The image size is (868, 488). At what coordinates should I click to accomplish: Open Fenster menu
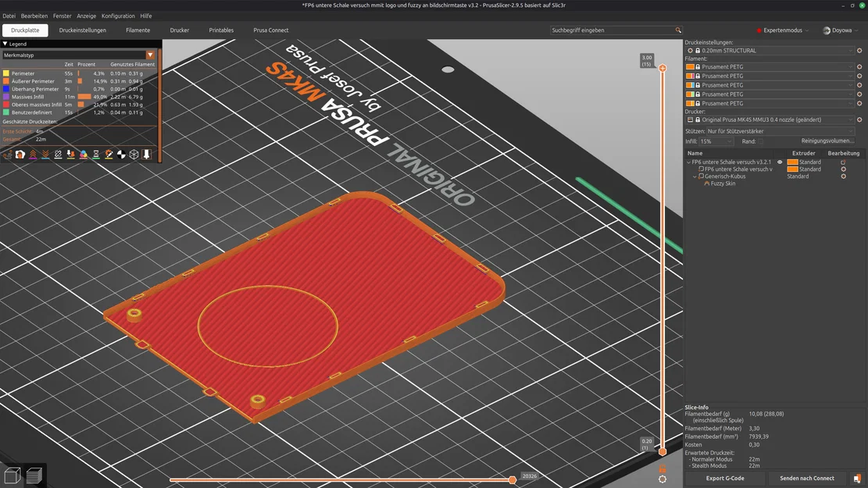[x=62, y=16]
